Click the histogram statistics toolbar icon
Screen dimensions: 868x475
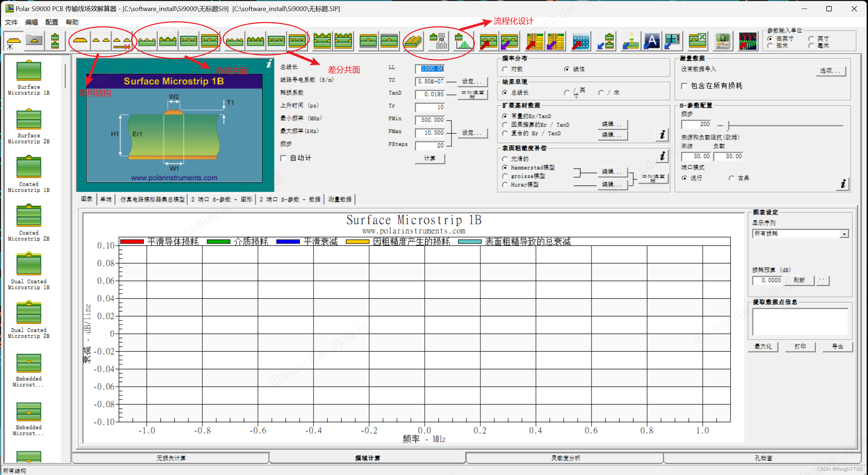463,42
